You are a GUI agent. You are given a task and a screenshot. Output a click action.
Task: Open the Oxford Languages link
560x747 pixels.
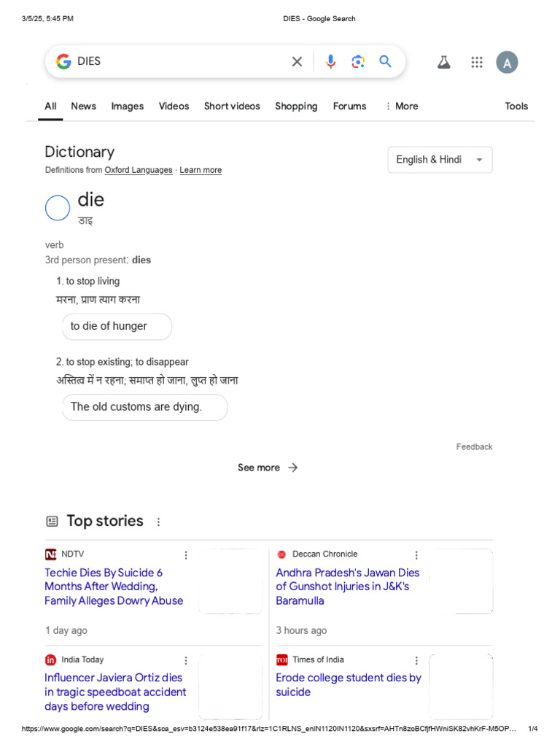click(x=139, y=170)
